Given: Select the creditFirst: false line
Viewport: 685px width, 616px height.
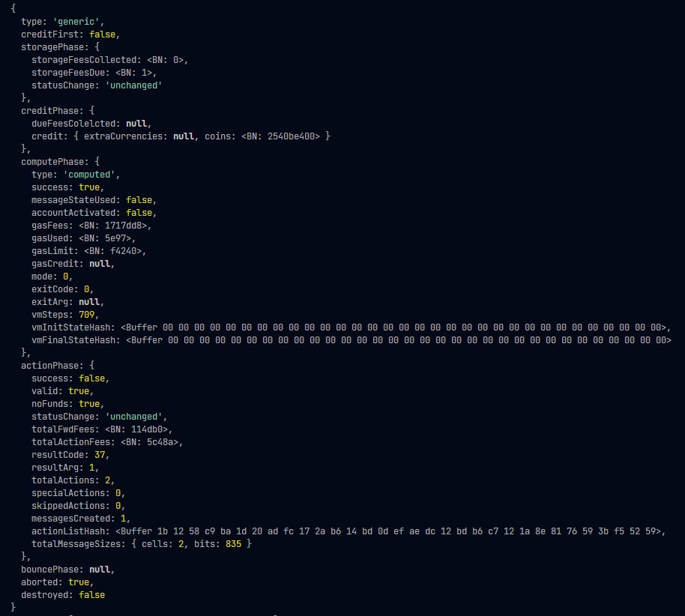Looking at the screenshot, I should click(x=70, y=34).
